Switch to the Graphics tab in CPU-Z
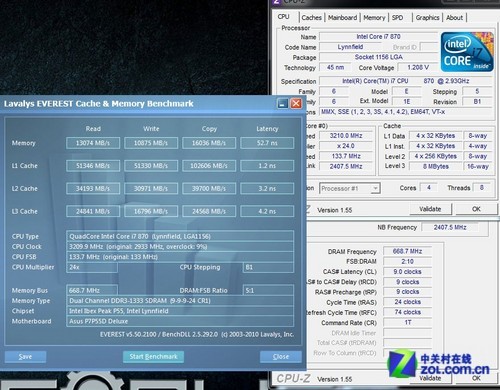The width and height of the screenshot is (500, 390). tap(427, 18)
